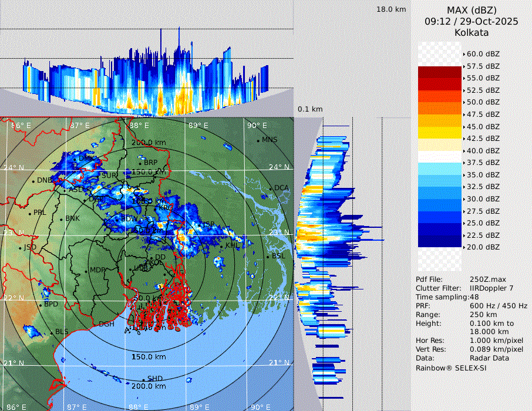Click the PRL station marker
Image resolution: width=532 pixels, height=411 pixels.
30,213
